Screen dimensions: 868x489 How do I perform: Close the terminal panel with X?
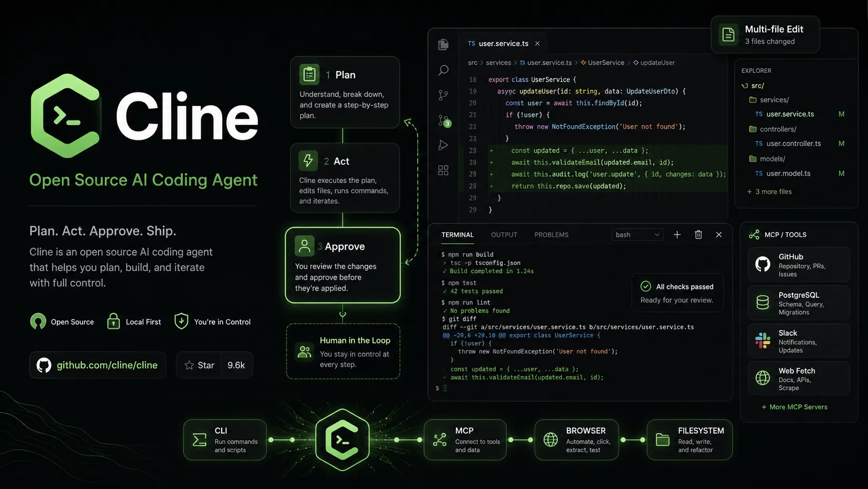[x=719, y=235]
